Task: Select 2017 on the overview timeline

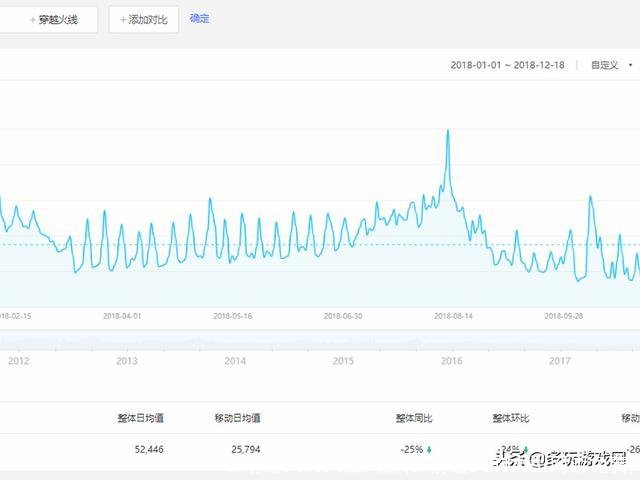Action: click(560, 361)
